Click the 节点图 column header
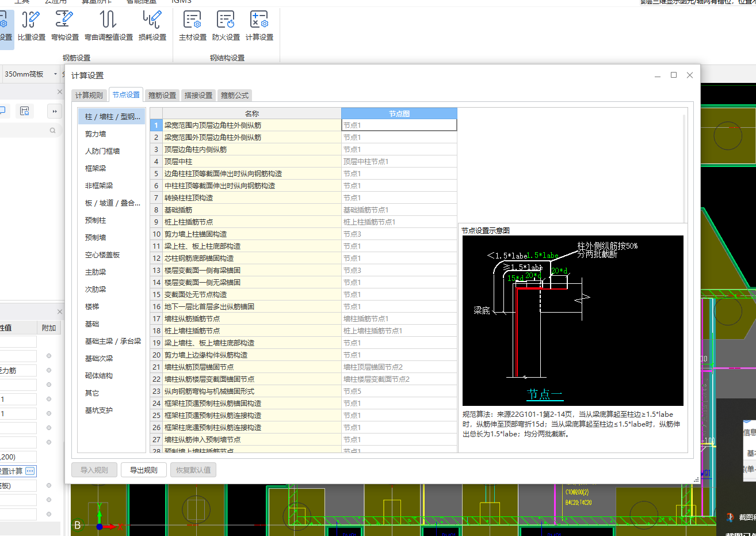Image resolution: width=756 pixels, height=536 pixels. click(399, 113)
